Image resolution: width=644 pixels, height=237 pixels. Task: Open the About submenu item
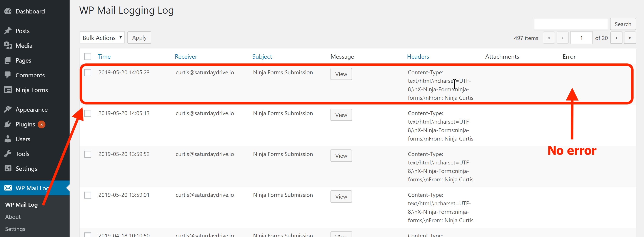pyautogui.click(x=13, y=217)
